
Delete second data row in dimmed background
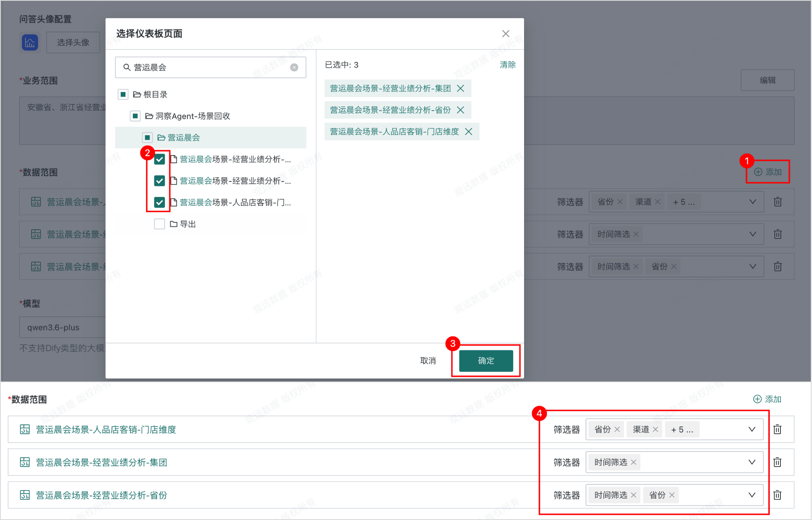tap(778, 234)
